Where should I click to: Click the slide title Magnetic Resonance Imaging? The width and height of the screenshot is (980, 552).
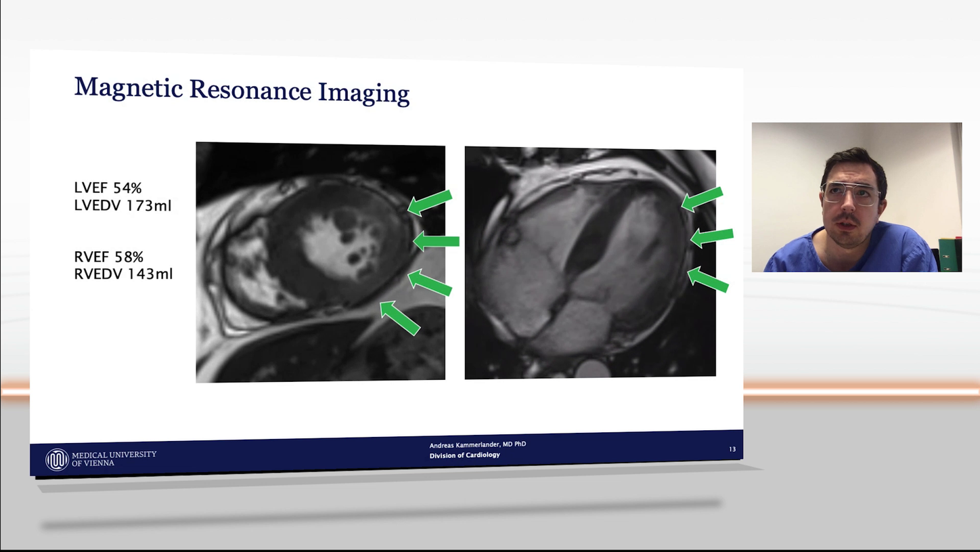click(x=242, y=90)
